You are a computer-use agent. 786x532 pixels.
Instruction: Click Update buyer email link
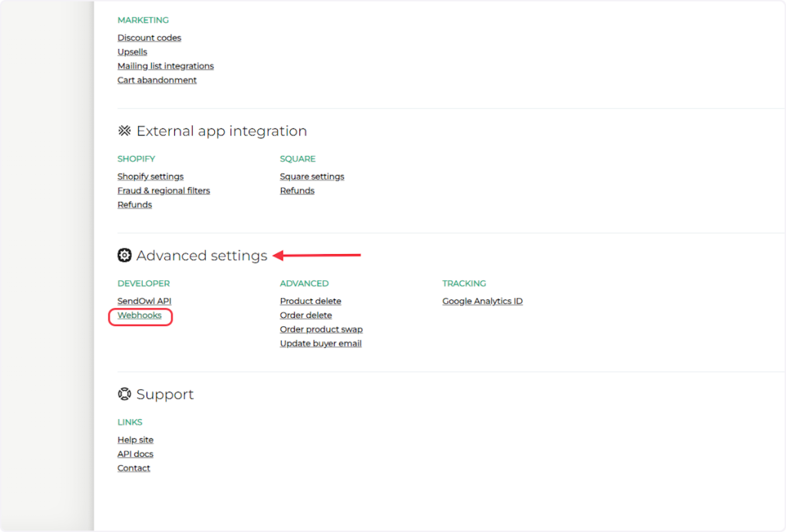coord(320,344)
